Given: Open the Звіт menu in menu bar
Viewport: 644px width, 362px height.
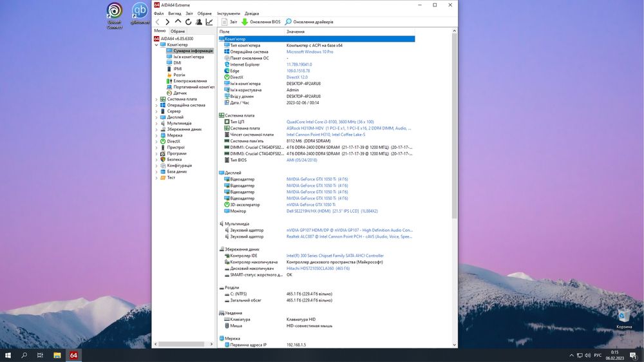Looking at the screenshot, I should (x=189, y=14).
